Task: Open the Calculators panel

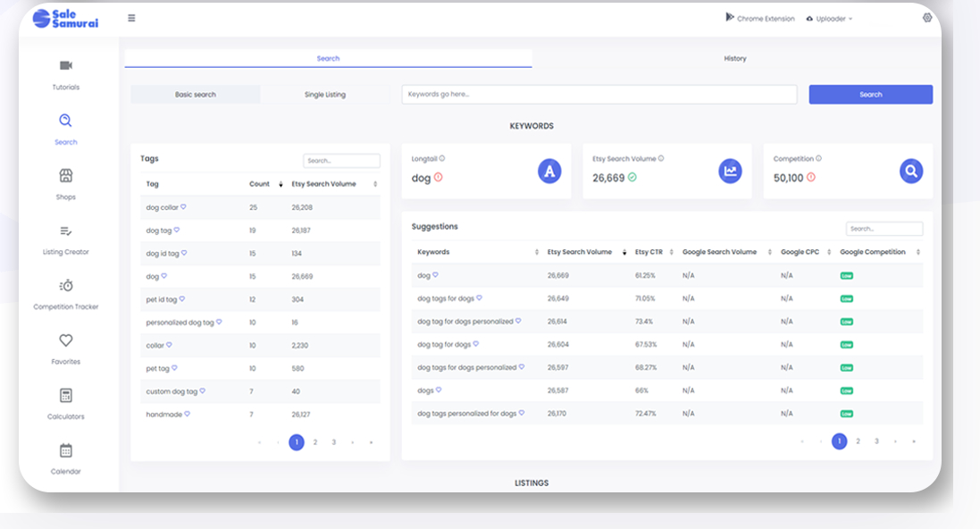Action: [65, 402]
